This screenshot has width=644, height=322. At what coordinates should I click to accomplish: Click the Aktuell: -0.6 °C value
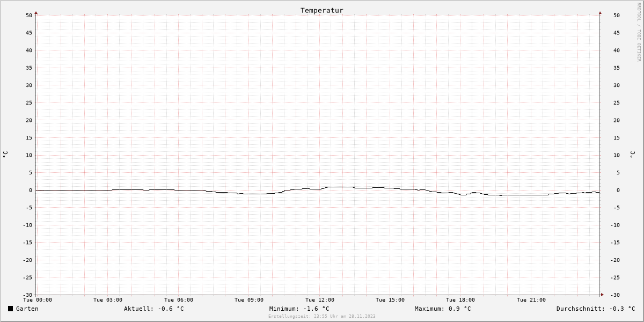(x=154, y=309)
